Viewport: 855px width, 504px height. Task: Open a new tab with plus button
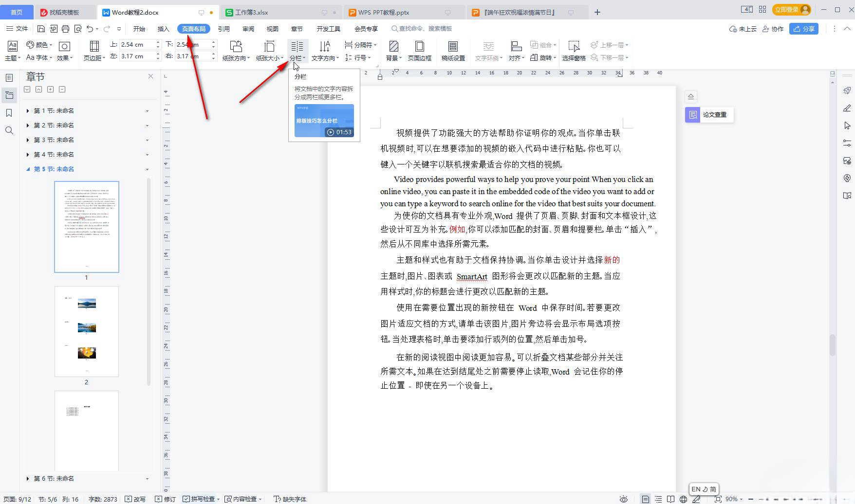[x=597, y=12]
